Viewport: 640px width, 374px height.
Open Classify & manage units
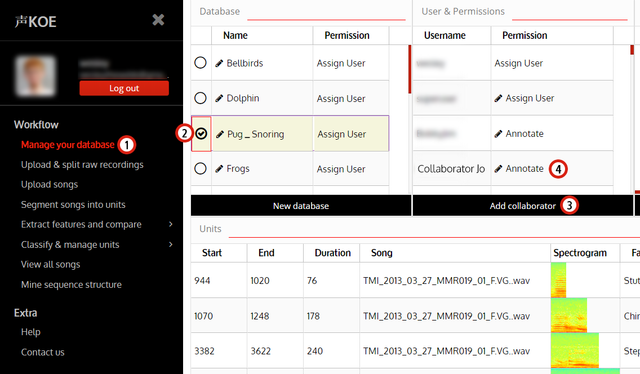[x=70, y=245]
